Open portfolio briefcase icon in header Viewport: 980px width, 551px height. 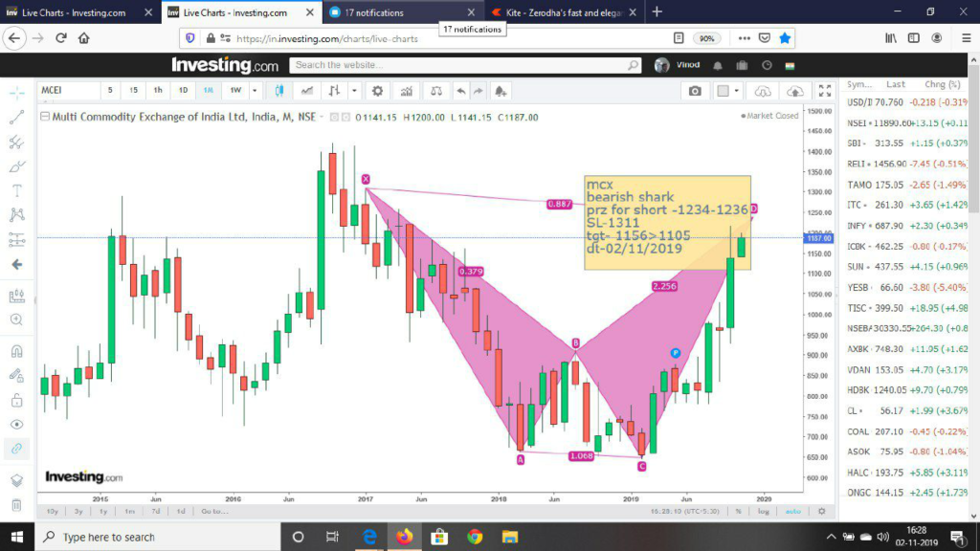[742, 65]
